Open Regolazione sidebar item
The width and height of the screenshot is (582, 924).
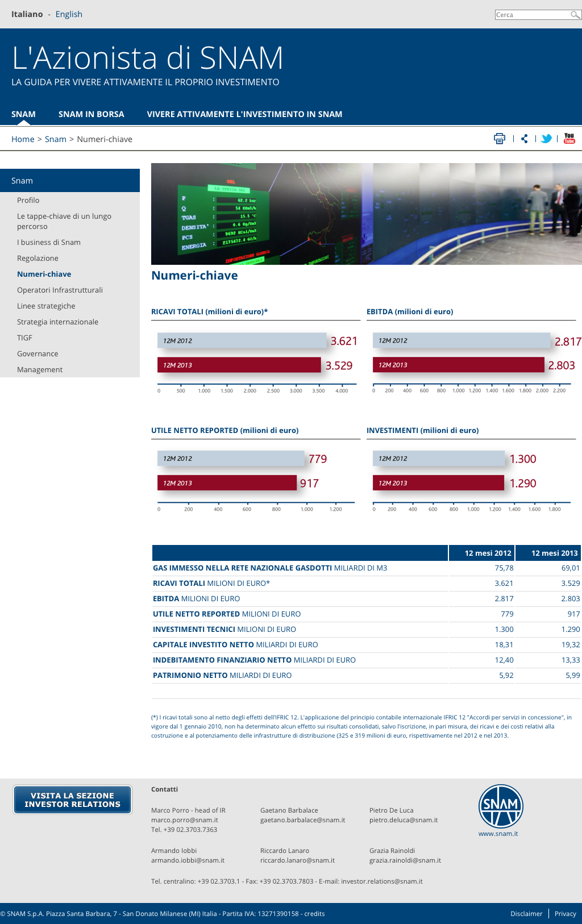pyautogui.click(x=38, y=258)
